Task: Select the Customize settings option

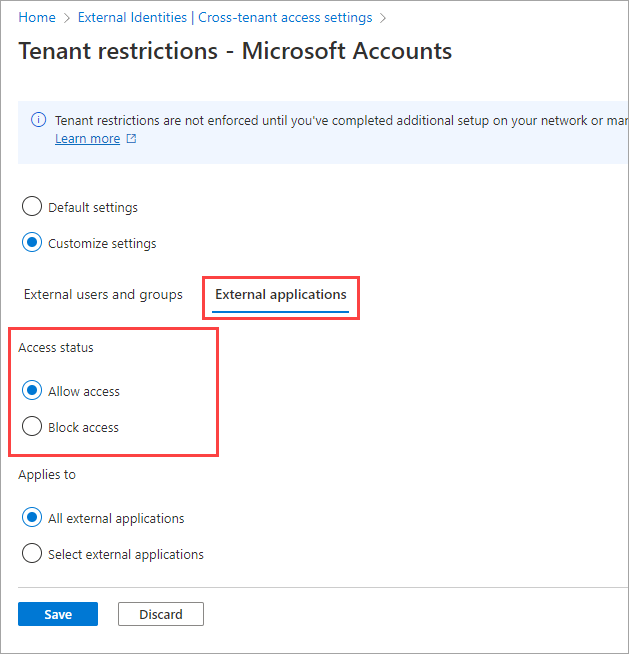Action: pyautogui.click(x=32, y=243)
